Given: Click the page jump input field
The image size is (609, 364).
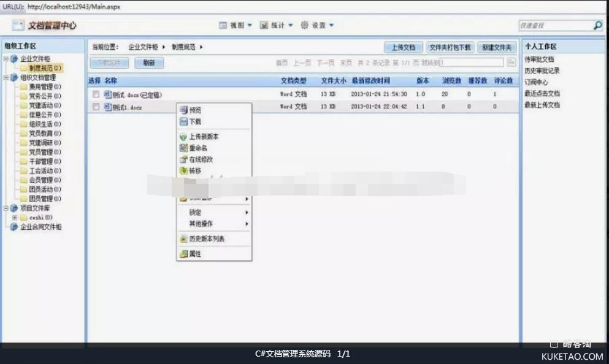Looking at the screenshot, I should pos(472,62).
